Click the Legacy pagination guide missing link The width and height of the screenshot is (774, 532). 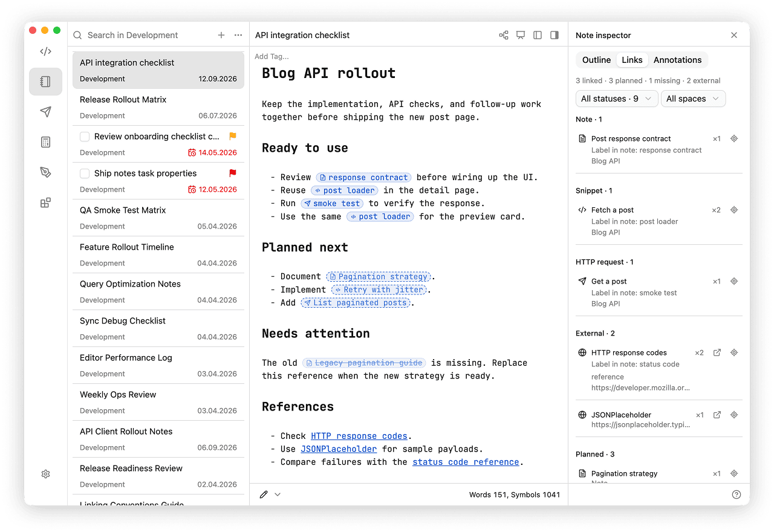[364, 363]
